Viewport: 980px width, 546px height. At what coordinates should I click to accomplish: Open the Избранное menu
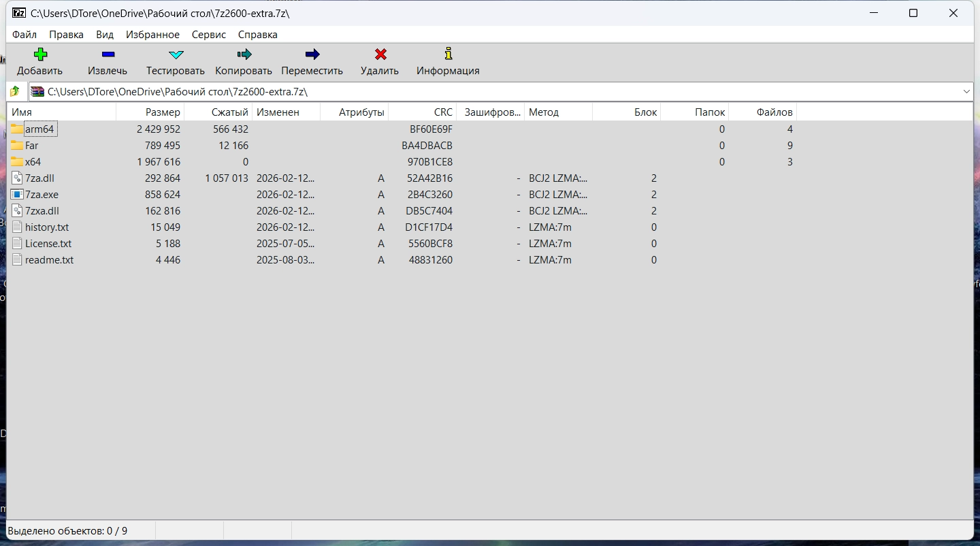tap(152, 35)
